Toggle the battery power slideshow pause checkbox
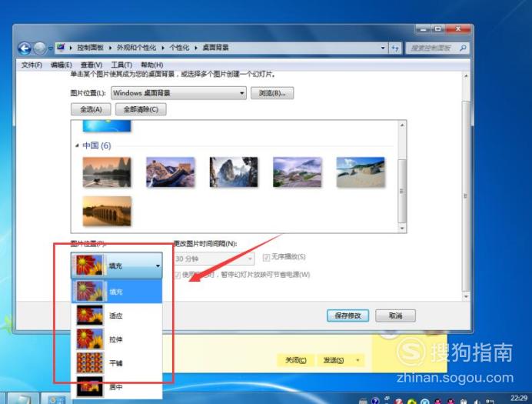Screen dimensions: 532x404 178,275
